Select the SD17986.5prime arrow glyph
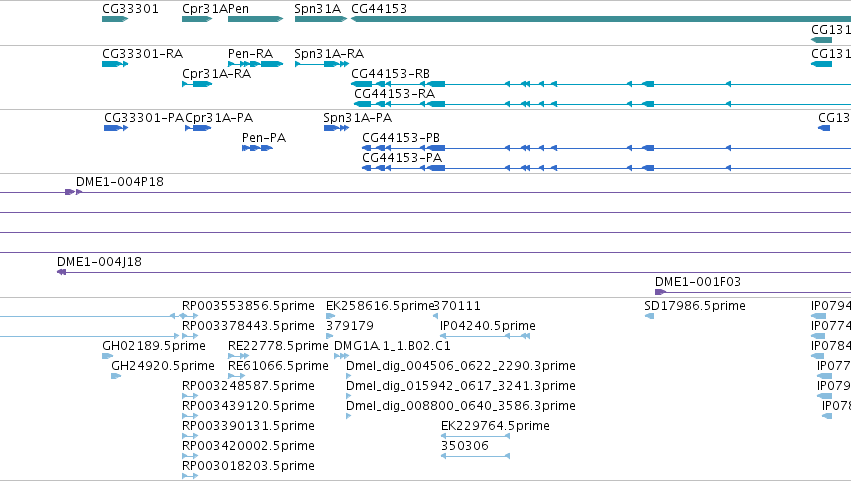The height and width of the screenshot is (481, 851). click(649, 316)
